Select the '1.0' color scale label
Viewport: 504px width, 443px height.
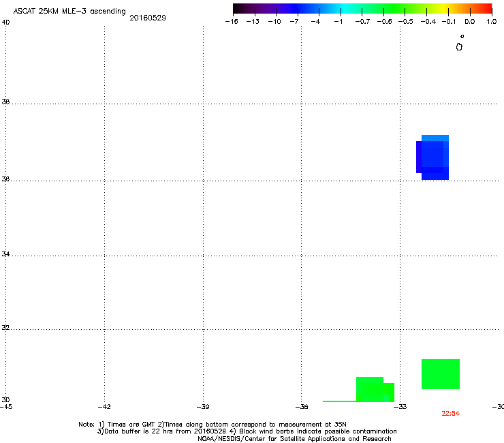pos(492,22)
